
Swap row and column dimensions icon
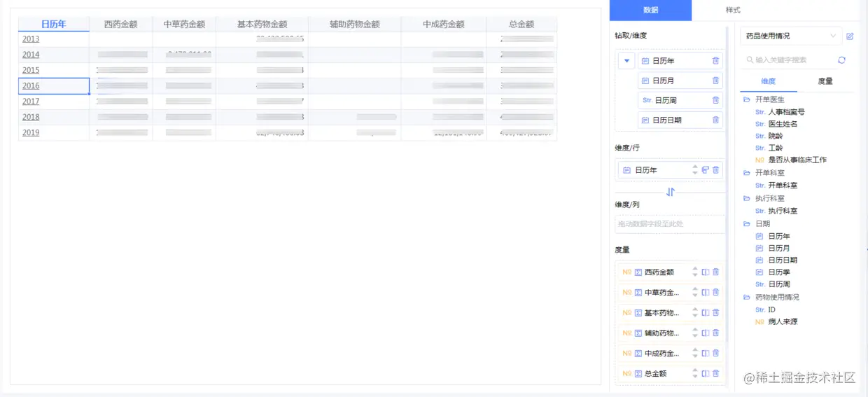pos(670,192)
